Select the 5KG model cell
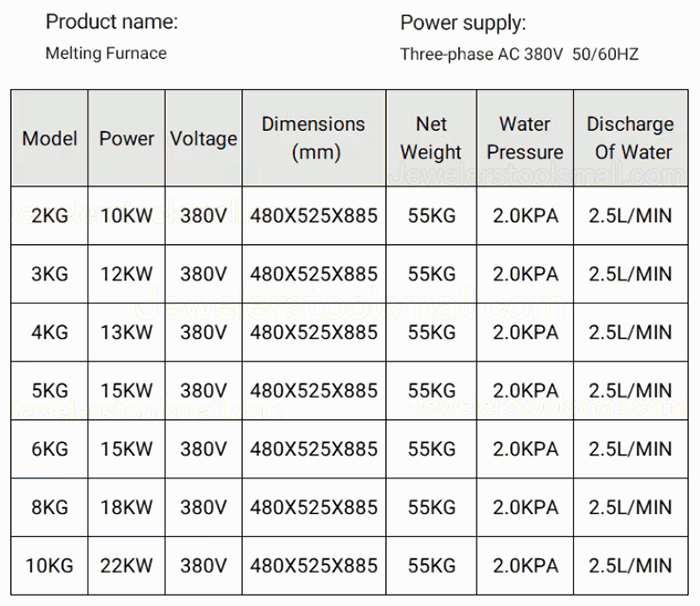 [x=50, y=391]
